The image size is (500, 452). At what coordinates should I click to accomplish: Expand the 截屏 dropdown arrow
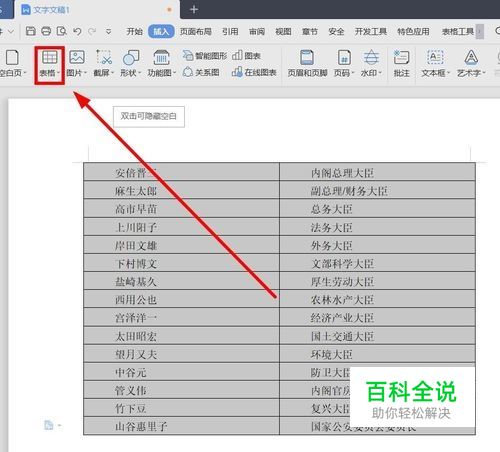coord(112,73)
